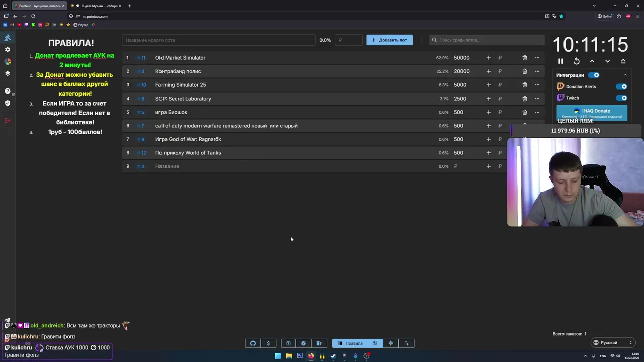Select the call of duty modern warfare lot name
644x362 pixels.
(x=226, y=126)
